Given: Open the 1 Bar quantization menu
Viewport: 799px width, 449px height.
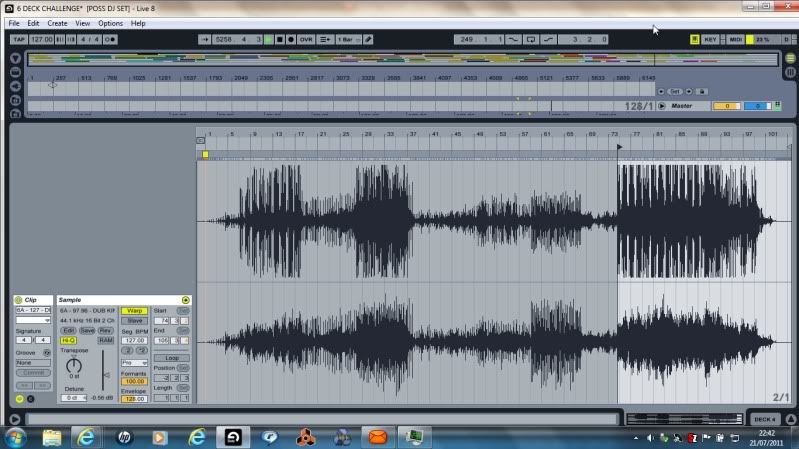Looking at the screenshot, I should [345, 39].
